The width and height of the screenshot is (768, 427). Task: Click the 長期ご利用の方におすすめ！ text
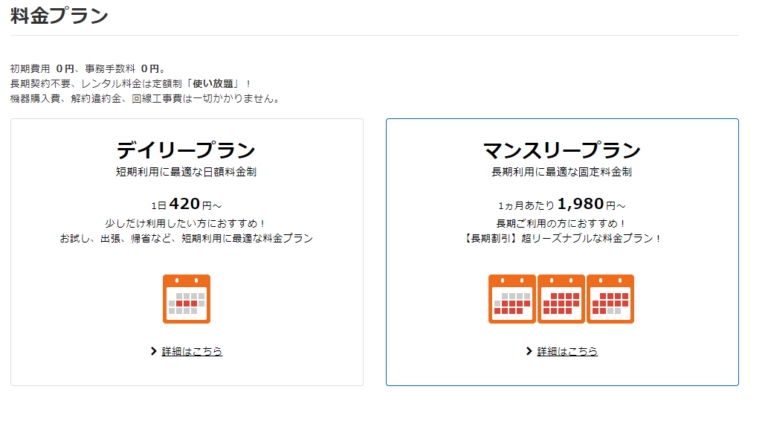click(562, 224)
